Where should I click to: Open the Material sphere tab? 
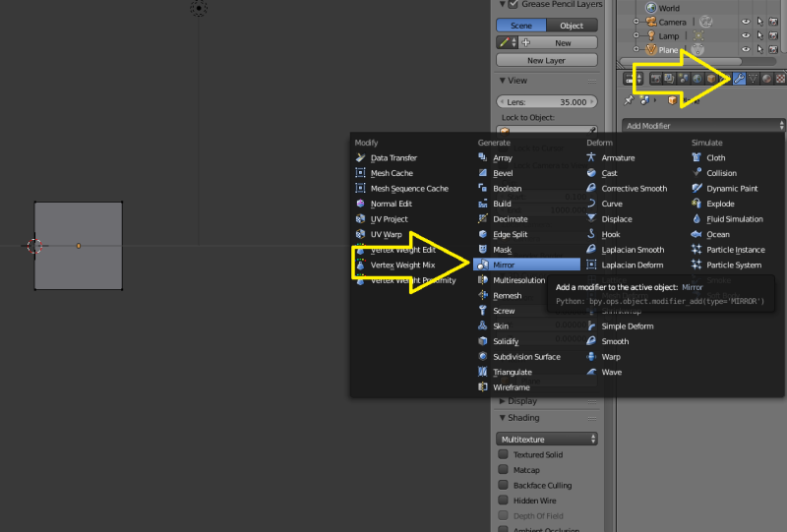click(x=766, y=79)
